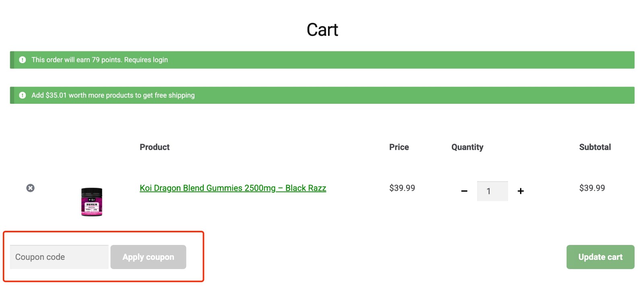The image size is (644, 292).
Task: Click the free shipping notice bar
Action: click(282, 95)
